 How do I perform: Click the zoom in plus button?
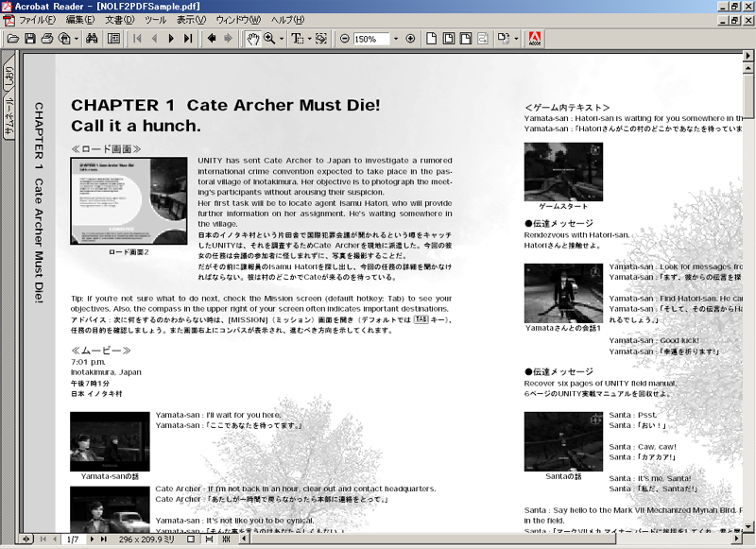pos(410,39)
